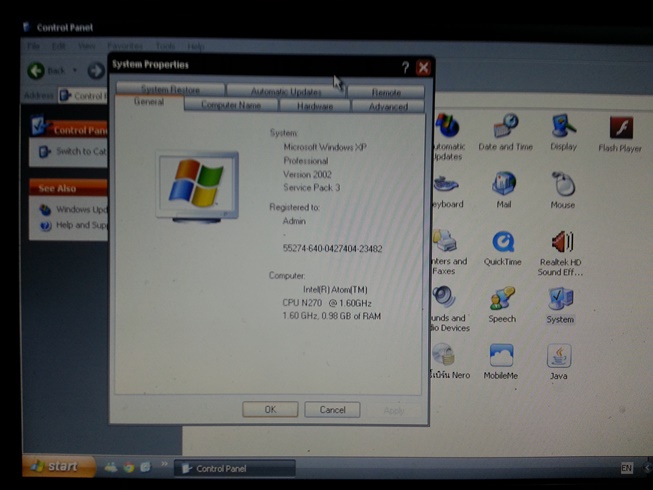Switch to the Hardware tab

(314, 106)
